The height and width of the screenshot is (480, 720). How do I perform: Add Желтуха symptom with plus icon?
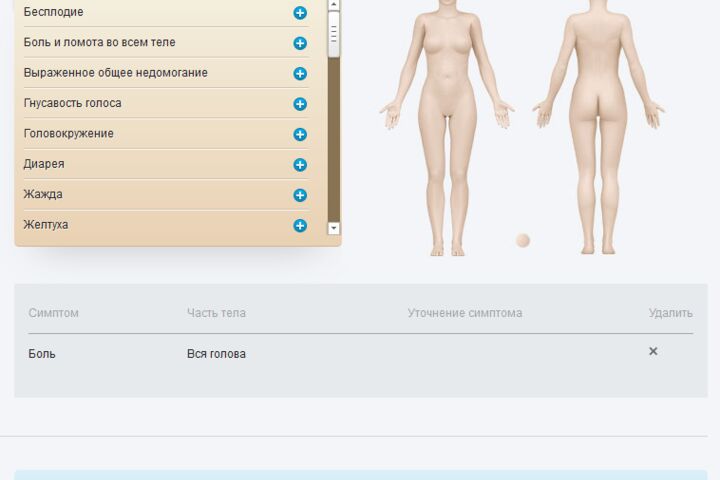[x=300, y=226]
